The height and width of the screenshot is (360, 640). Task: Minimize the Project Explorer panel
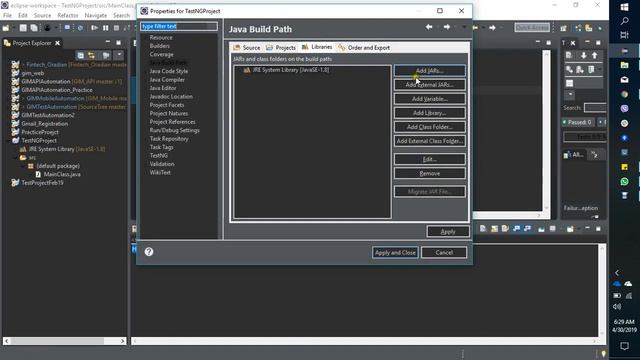click(x=108, y=42)
